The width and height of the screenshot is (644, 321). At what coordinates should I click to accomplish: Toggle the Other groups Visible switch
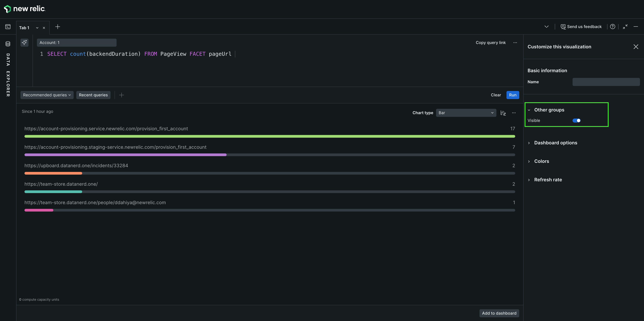[576, 121]
